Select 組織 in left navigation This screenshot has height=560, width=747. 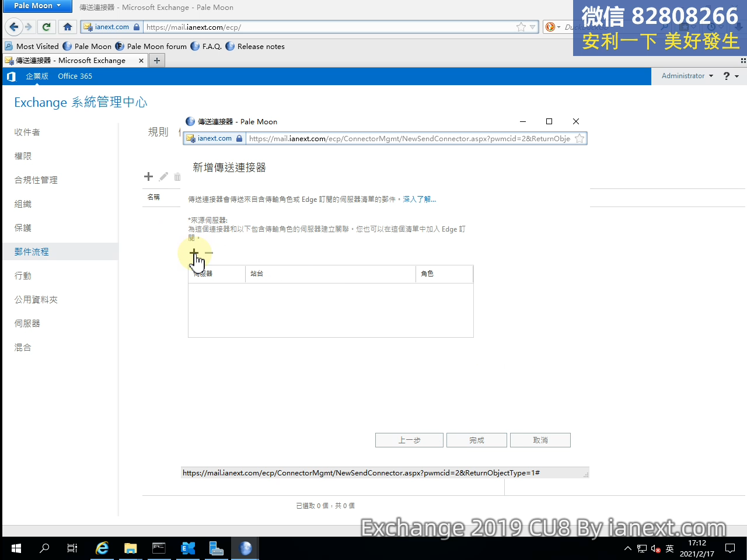pyautogui.click(x=23, y=204)
